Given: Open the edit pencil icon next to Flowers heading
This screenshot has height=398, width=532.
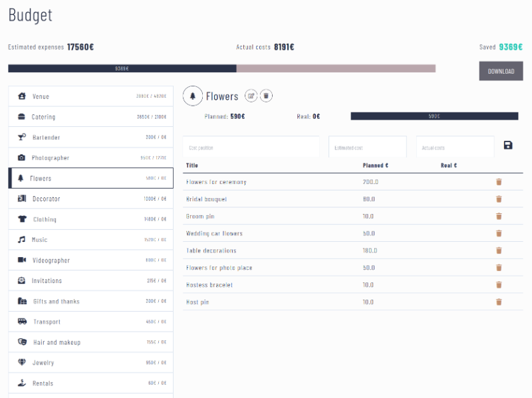Looking at the screenshot, I should [250, 95].
